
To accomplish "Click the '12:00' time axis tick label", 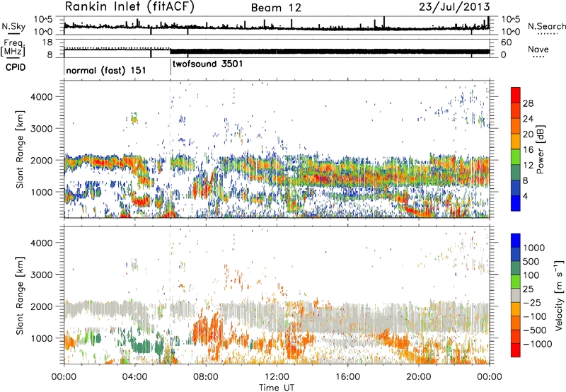I will tap(277, 377).
